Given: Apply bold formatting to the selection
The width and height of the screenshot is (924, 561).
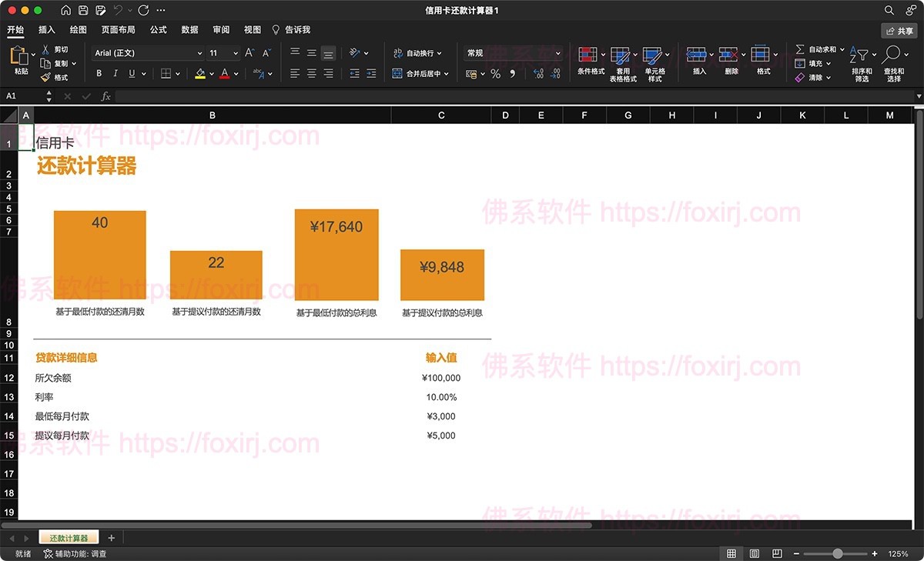Looking at the screenshot, I should tap(99, 73).
